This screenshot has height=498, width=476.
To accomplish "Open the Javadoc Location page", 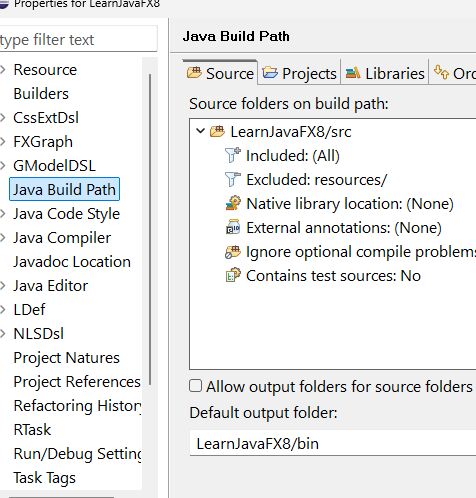I will pos(72,262).
